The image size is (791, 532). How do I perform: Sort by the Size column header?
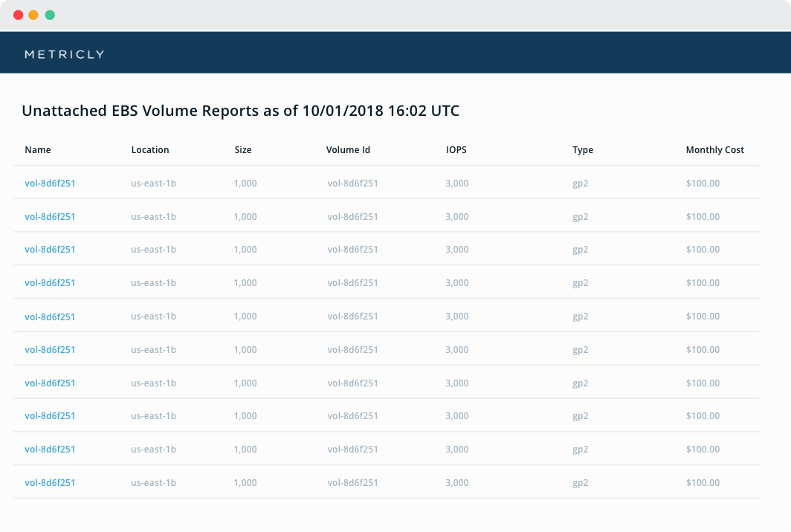pyautogui.click(x=242, y=150)
